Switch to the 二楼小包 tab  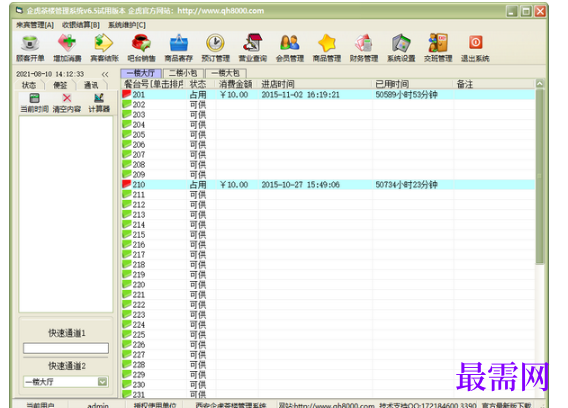coord(183,73)
